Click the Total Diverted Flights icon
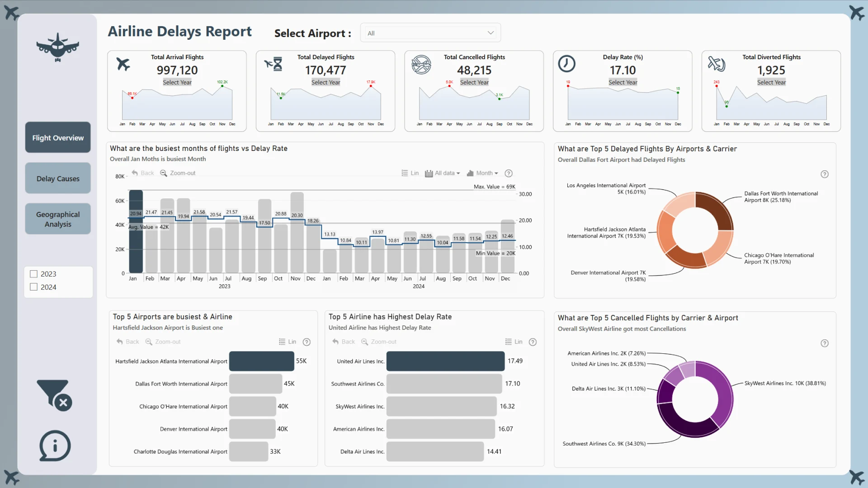Screen dimensions: 868x488 click(x=716, y=64)
